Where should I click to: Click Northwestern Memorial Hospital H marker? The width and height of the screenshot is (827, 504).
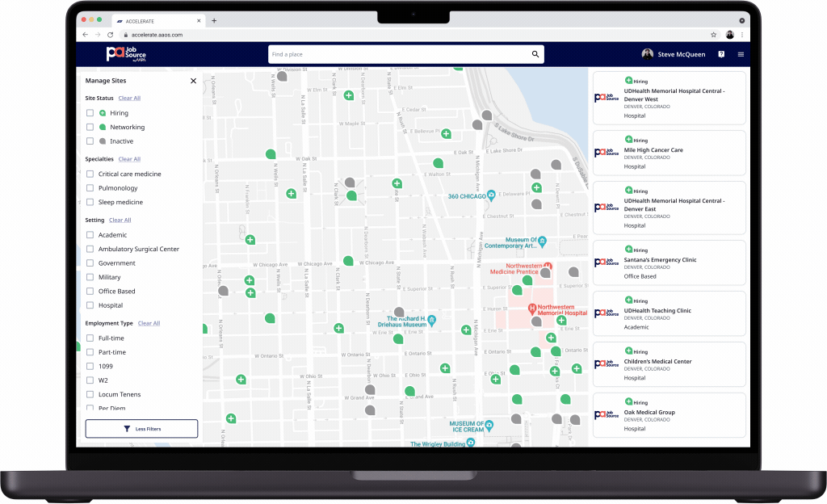[x=532, y=309]
